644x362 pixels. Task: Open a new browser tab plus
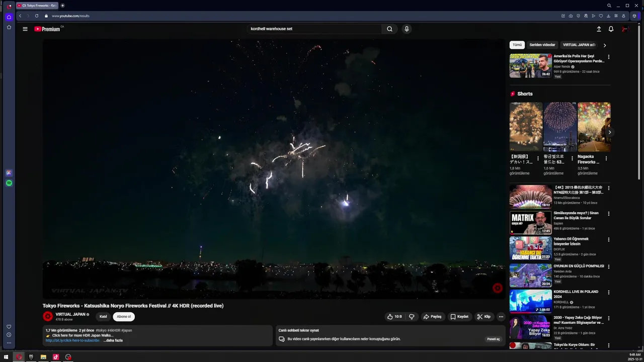[x=62, y=6]
